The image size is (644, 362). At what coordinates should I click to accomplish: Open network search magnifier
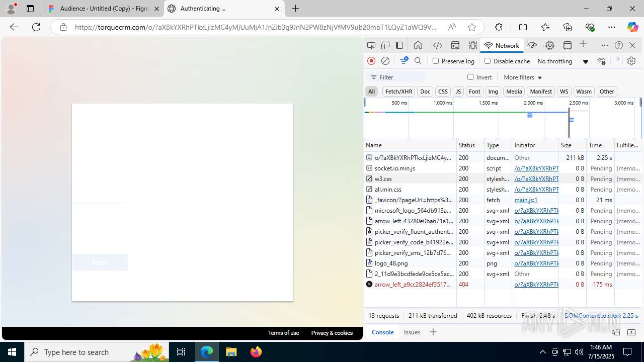tap(418, 61)
